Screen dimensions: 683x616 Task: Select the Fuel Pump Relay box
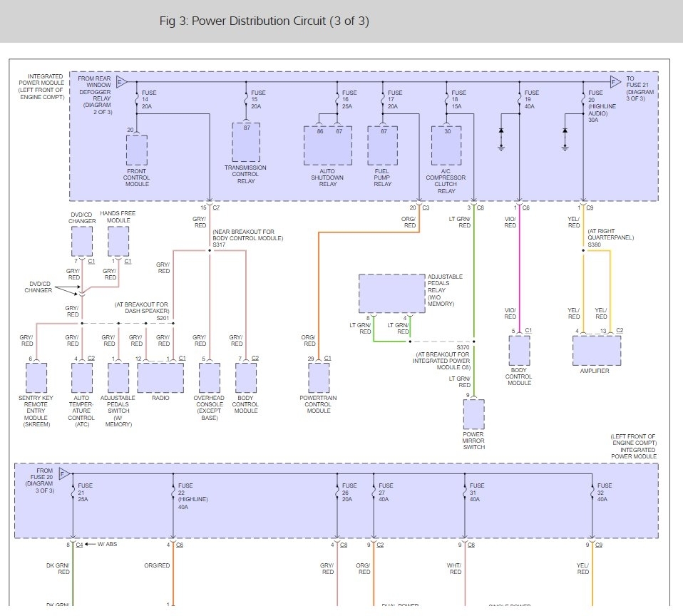tap(383, 145)
